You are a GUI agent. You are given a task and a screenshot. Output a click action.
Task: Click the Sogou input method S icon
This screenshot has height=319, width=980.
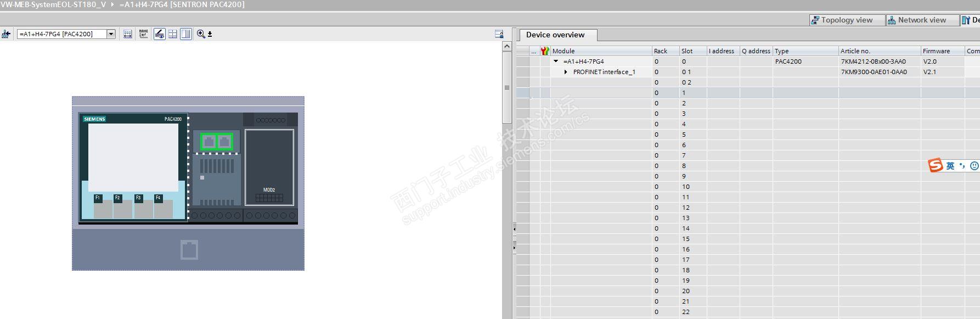(936, 165)
